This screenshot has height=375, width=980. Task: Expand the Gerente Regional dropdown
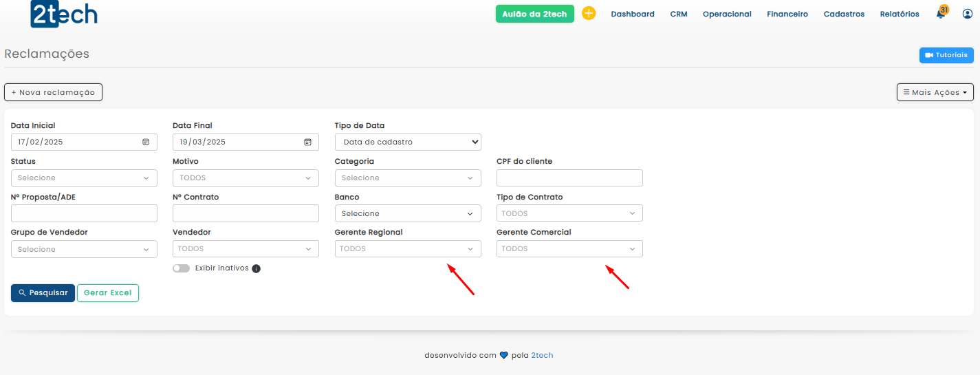pos(408,249)
